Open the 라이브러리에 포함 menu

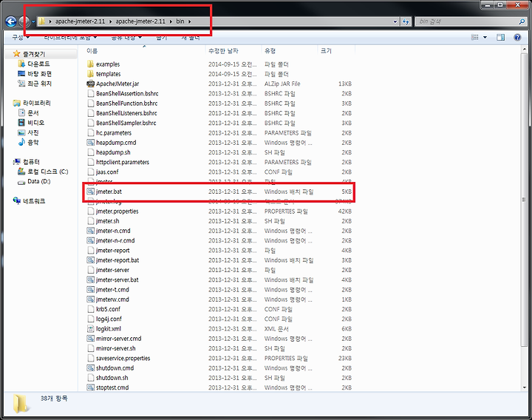click(x=71, y=38)
